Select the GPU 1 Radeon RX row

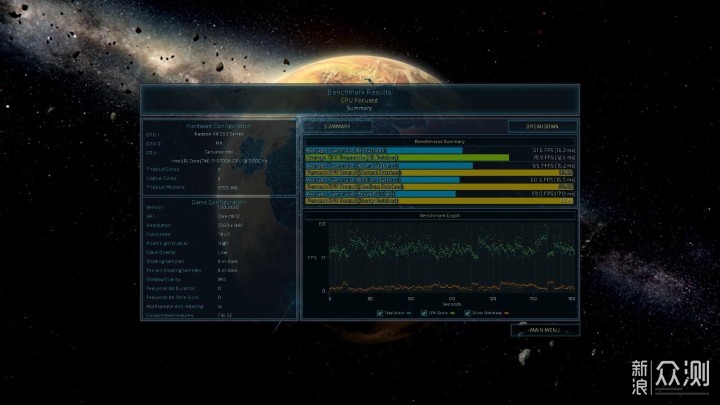[x=219, y=135]
